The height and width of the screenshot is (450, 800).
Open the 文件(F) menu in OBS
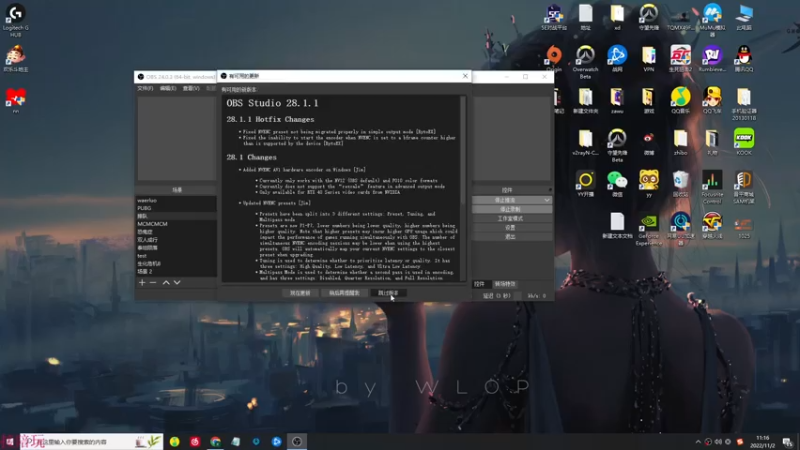[x=145, y=88]
